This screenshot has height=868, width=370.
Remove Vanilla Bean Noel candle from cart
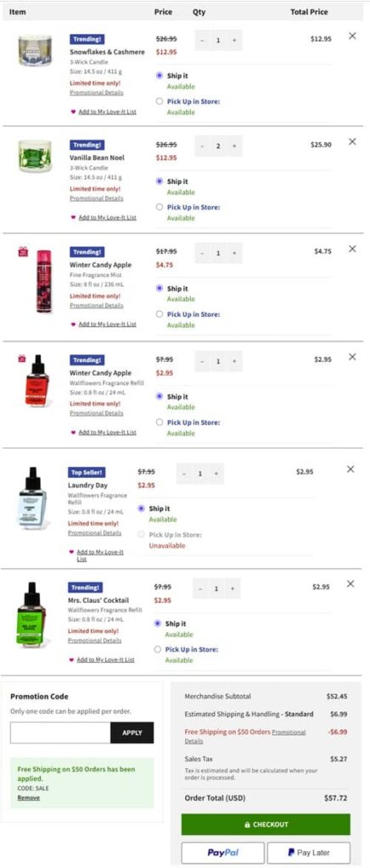click(352, 142)
